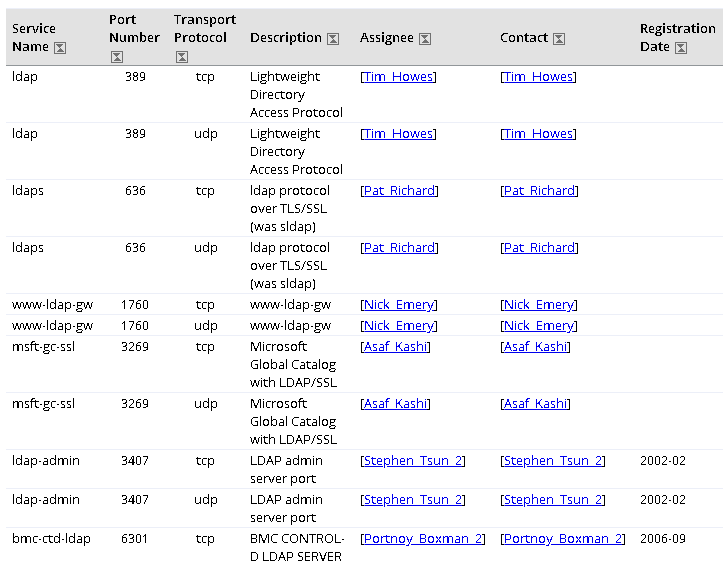
Task: Open Stephen Tsun 2 assignee link for ldap-admin tcp
Action: (413, 461)
